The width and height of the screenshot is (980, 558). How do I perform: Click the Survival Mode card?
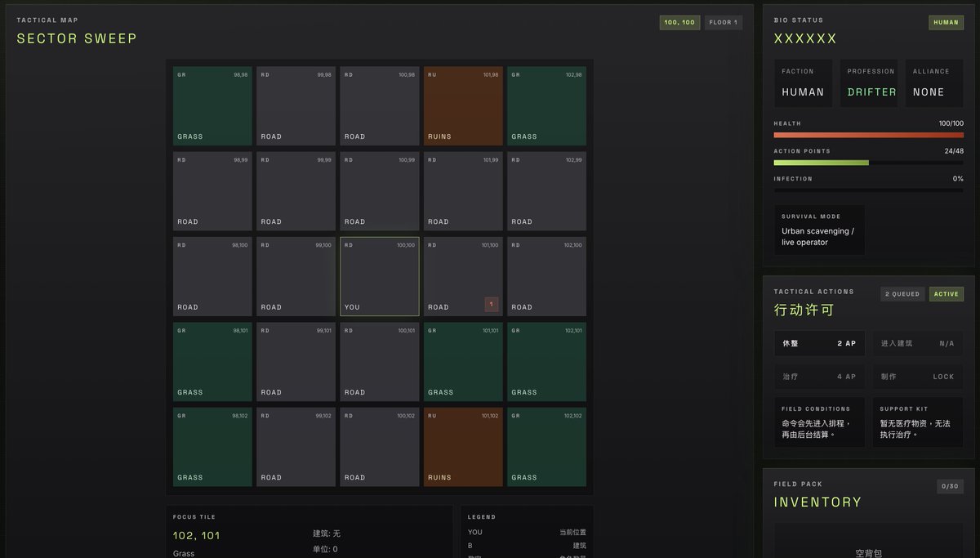click(x=819, y=230)
